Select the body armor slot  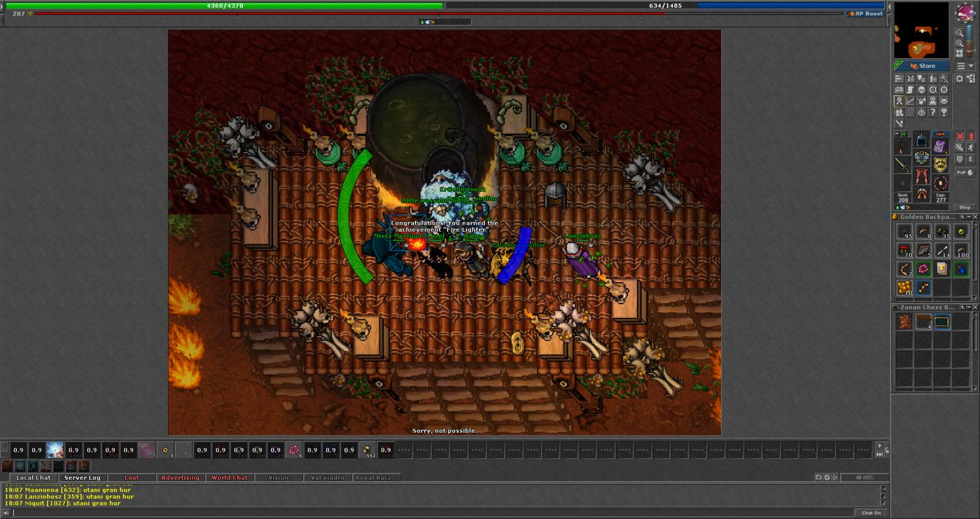[922, 157]
